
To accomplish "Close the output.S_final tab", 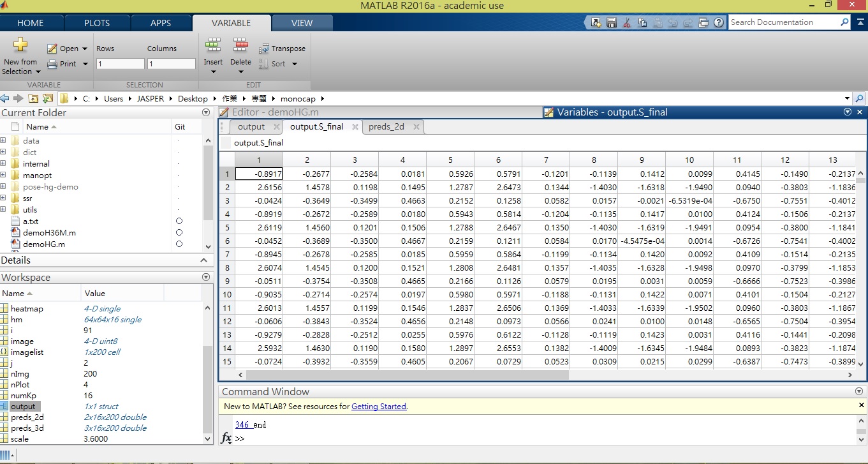I will click(x=355, y=126).
